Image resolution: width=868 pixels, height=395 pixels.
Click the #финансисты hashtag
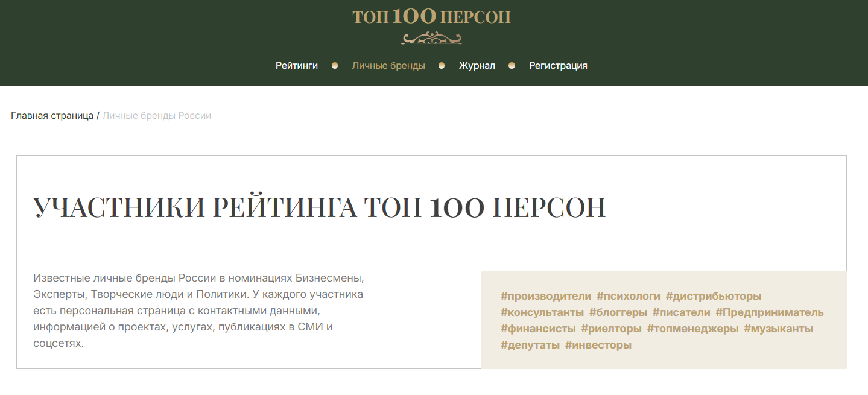(538, 329)
